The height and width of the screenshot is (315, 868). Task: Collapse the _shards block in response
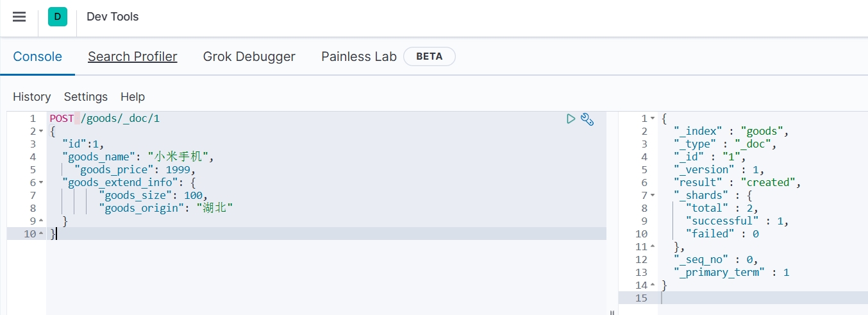click(x=653, y=196)
